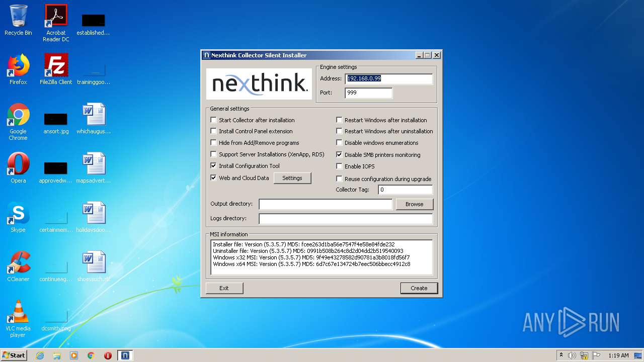Enable Restart Windows after uninstallation

click(x=340, y=131)
